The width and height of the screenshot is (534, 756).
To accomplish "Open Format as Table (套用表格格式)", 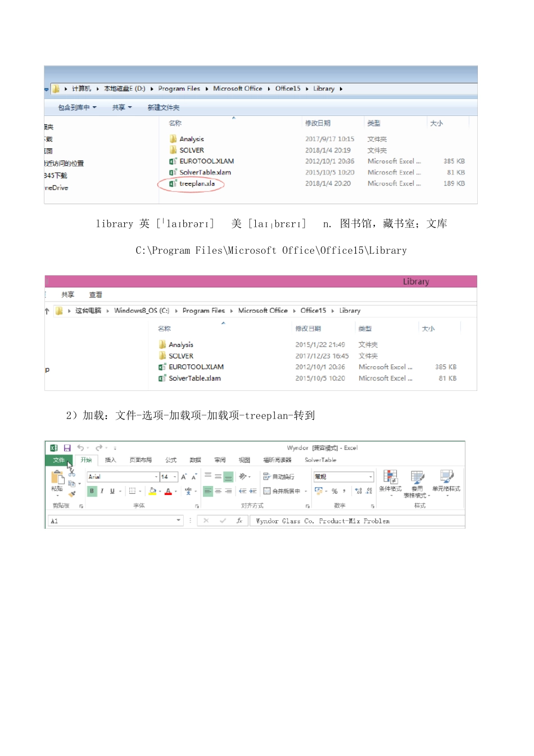I will (x=417, y=484).
